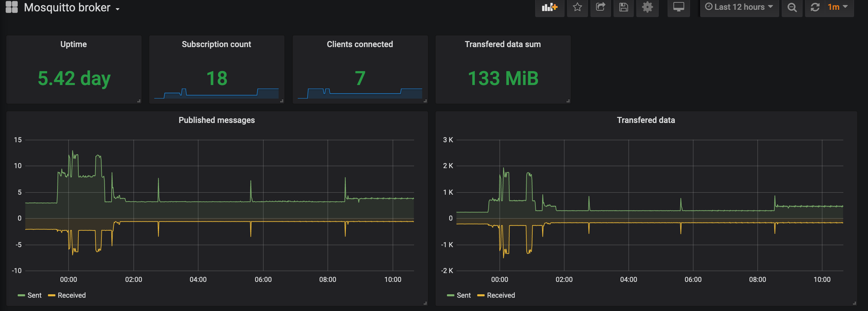Image resolution: width=868 pixels, height=311 pixels.
Task: Open the Transfered data sum panel menu
Action: point(503,44)
